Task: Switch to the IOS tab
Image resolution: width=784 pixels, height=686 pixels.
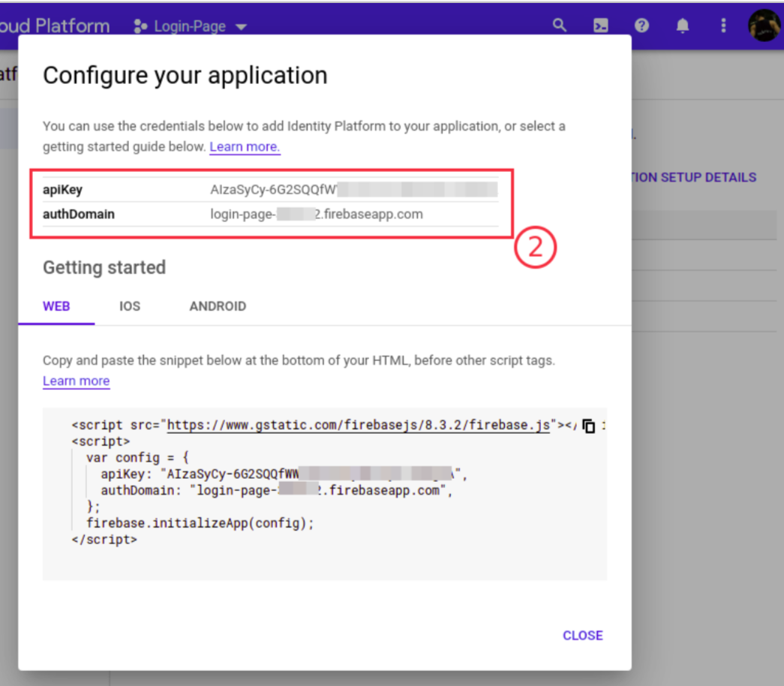Action: [x=130, y=306]
